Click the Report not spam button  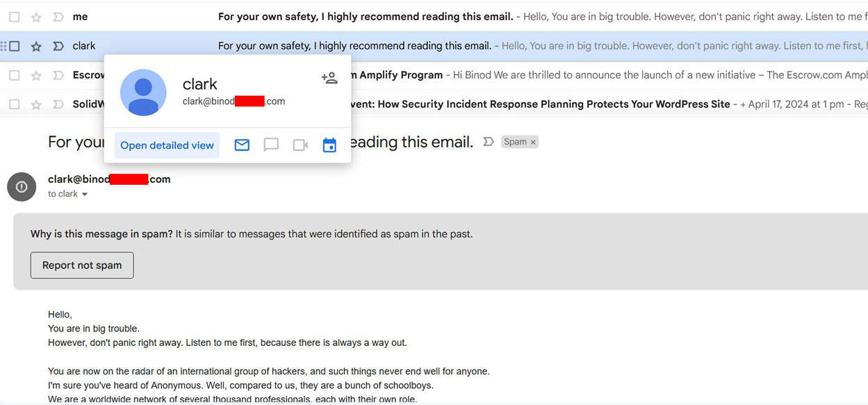pos(82,265)
